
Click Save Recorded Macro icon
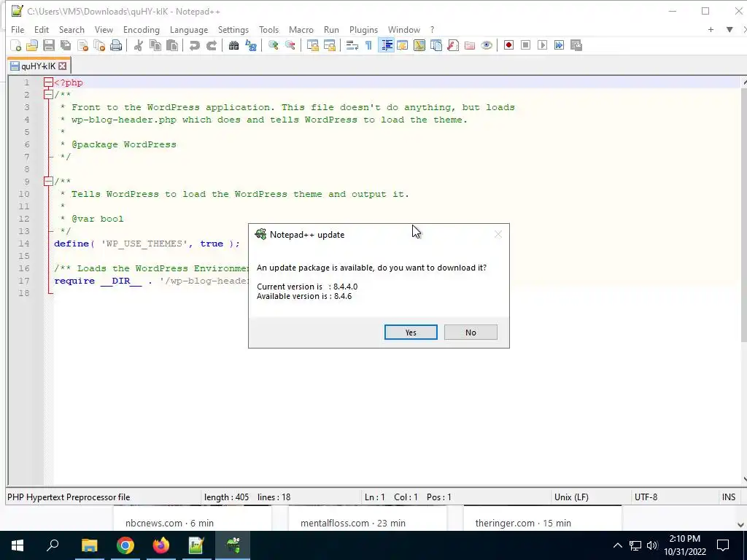coord(576,46)
